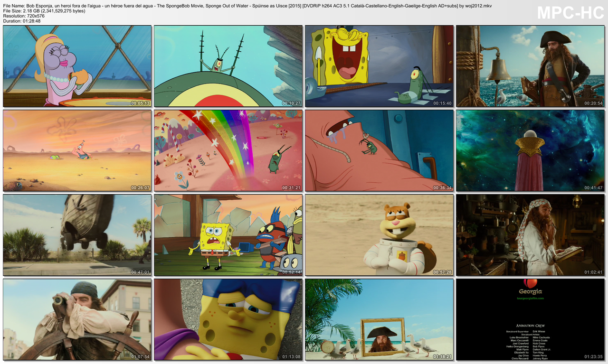Open the Plankton frame at 00:10:27

point(228,66)
